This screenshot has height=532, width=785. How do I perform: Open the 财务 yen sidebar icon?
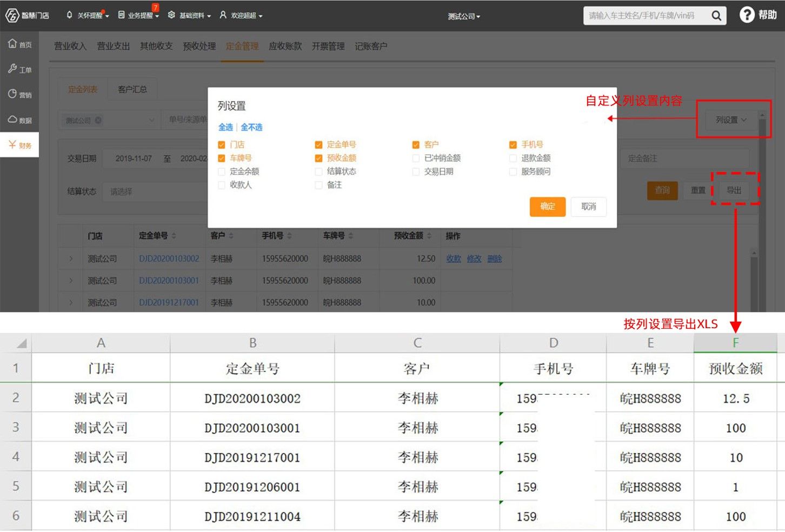pyautogui.click(x=12, y=144)
